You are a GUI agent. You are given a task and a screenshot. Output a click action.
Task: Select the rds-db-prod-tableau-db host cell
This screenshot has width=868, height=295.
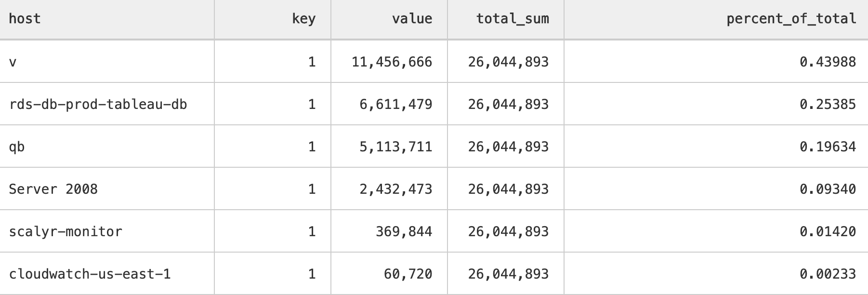click(x=98, y=104)
